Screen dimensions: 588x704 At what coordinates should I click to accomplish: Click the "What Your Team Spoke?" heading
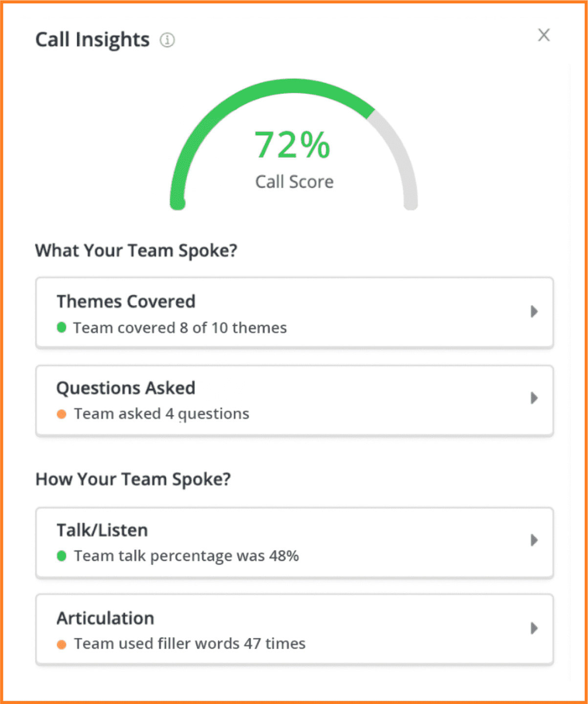coord(136,251)
